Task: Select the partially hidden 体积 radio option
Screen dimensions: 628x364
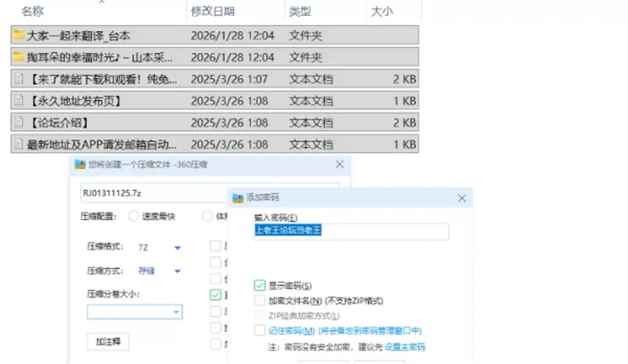Action: [207, 216]
